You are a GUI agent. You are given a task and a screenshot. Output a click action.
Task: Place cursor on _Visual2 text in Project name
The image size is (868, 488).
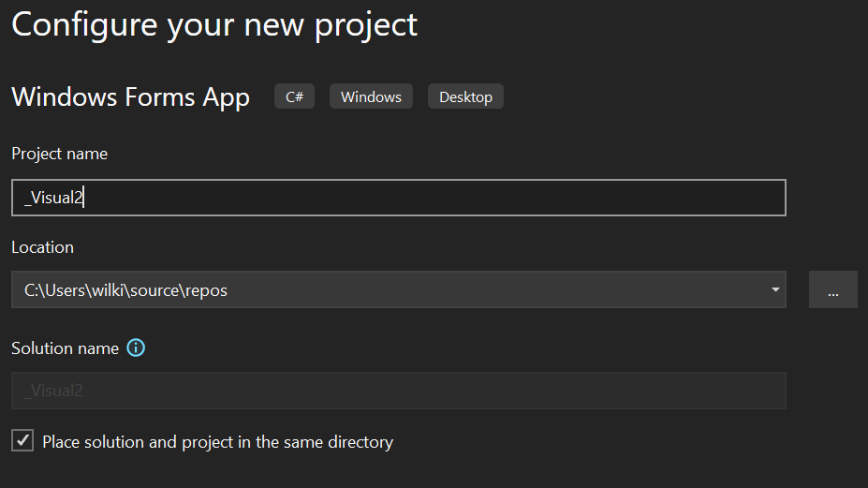click(53, 198)
